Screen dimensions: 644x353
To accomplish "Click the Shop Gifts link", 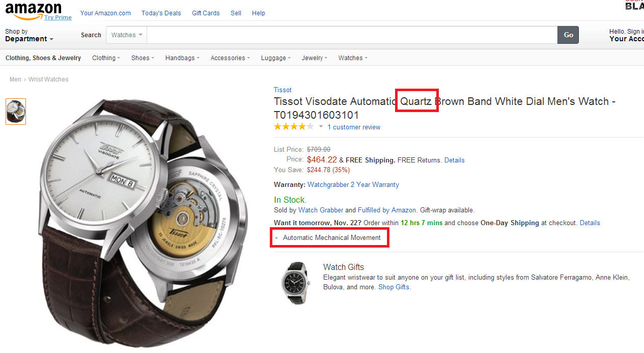I will [394, 287].
